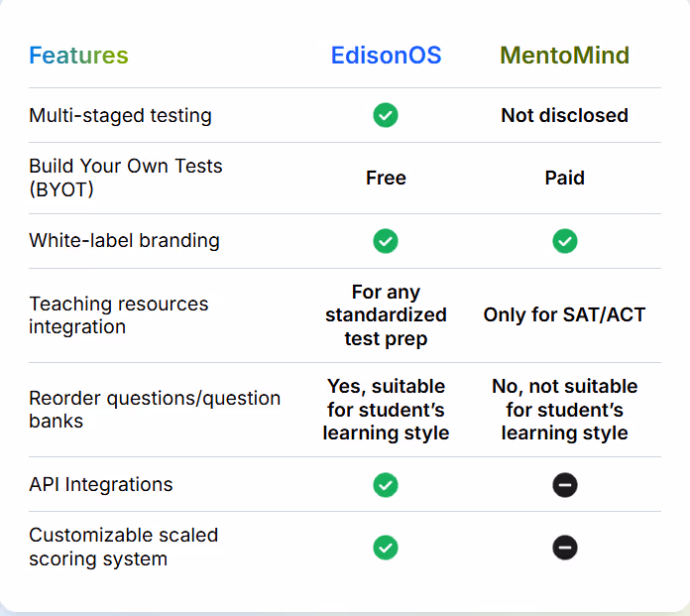
Task: Click EdisonOS check mark for API Integrations
Action: 386,485
